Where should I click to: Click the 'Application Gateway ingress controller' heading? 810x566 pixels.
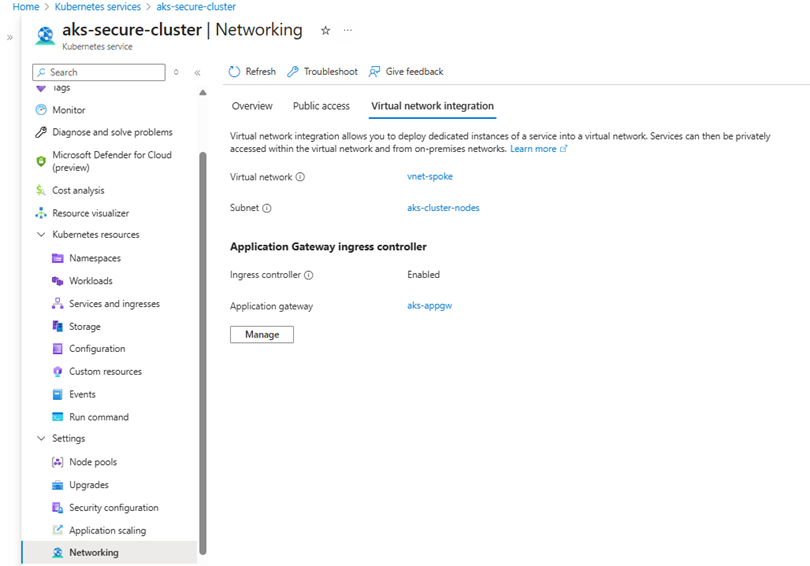point(329,247)
